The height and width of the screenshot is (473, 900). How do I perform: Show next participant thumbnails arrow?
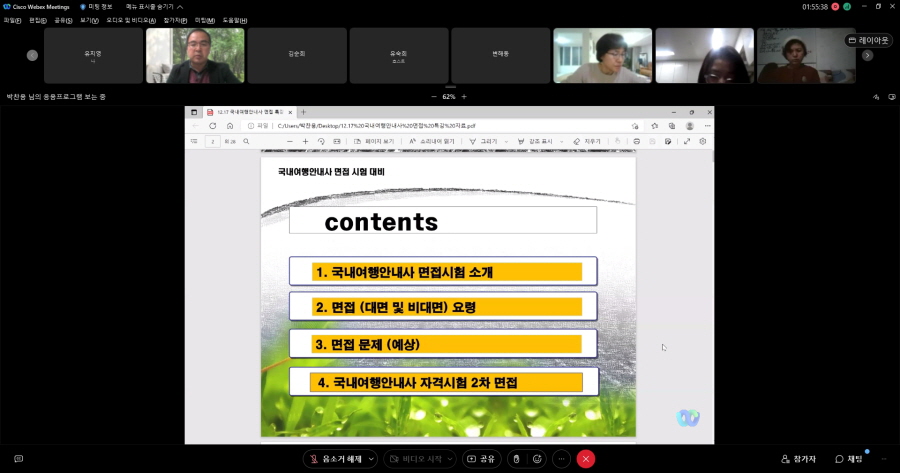coord(867,55)
